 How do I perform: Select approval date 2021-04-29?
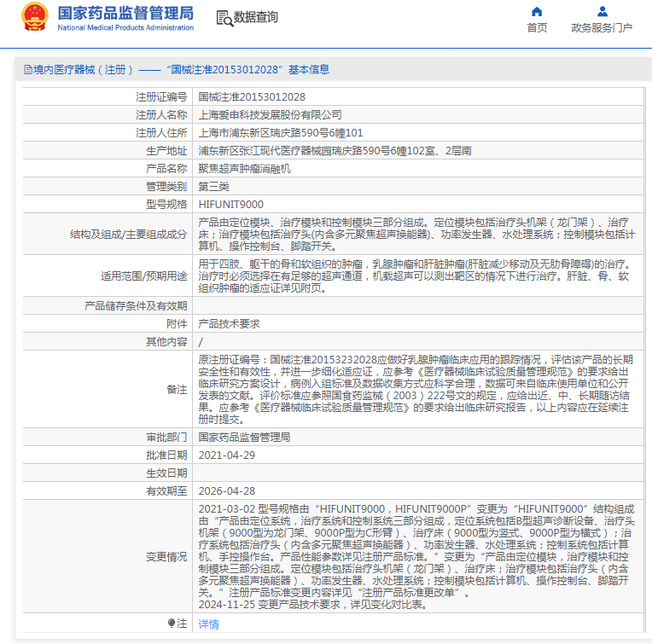tap(227, 455)
